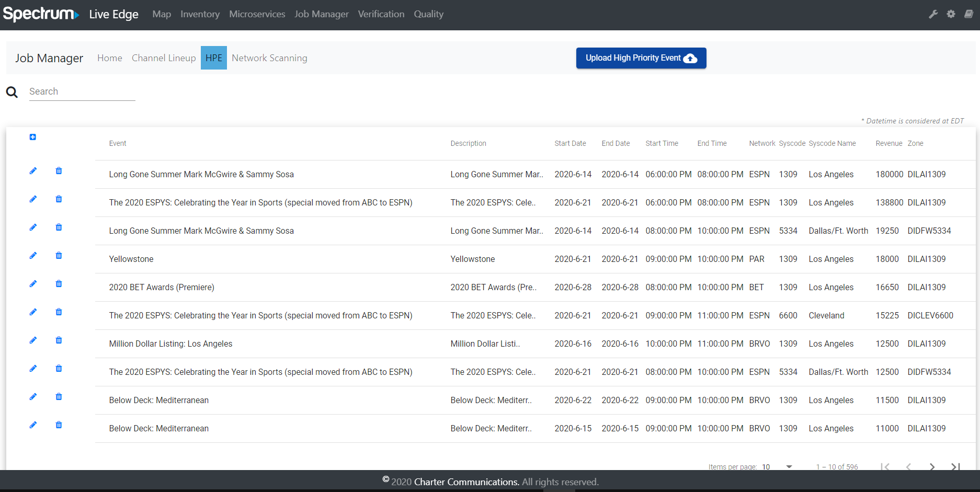Go to the first page of results

885,466
